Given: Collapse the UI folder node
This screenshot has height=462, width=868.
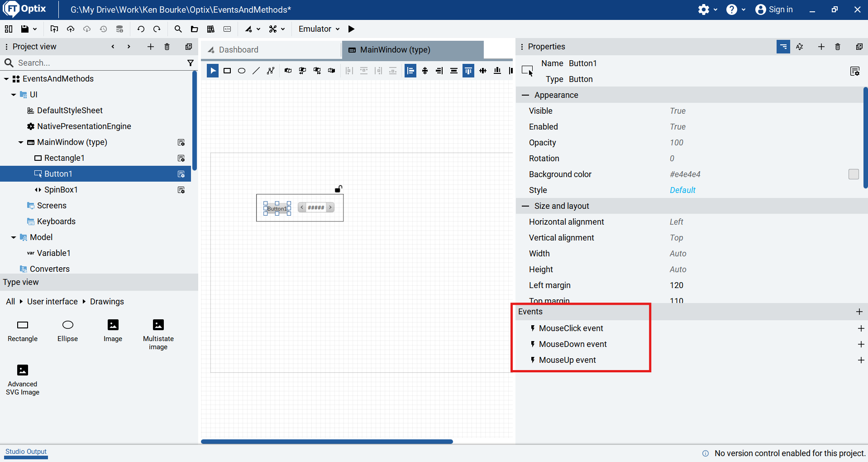Looking at the screenshot, I should coord(14,95).
